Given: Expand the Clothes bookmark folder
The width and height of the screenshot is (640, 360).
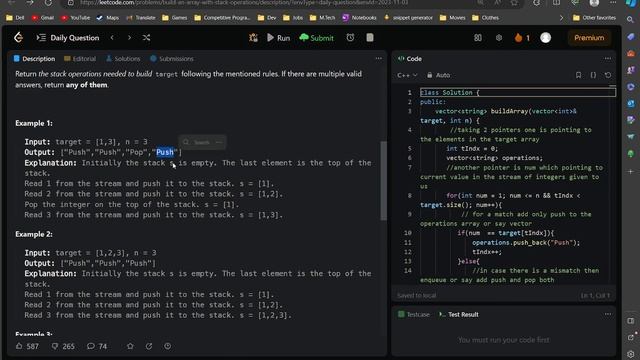Looking at the screenshot, I should [x=485, y=18].
